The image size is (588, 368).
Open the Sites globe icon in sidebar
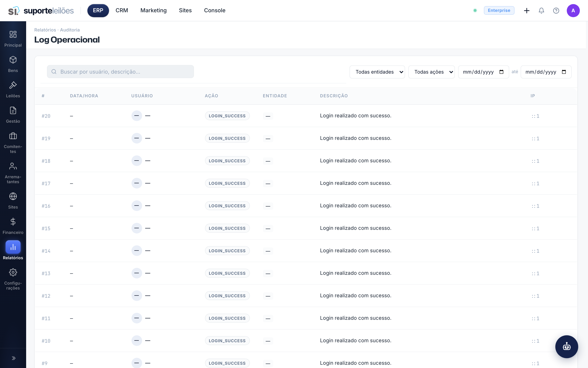[x=13, y=196]
